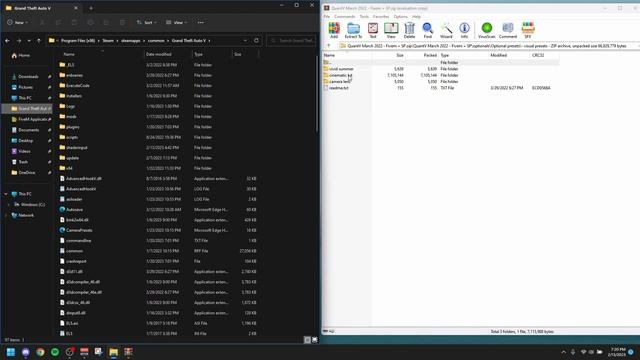Switch File Explorer to details view toggle
640x360 pixels.
tap(307, 340)
